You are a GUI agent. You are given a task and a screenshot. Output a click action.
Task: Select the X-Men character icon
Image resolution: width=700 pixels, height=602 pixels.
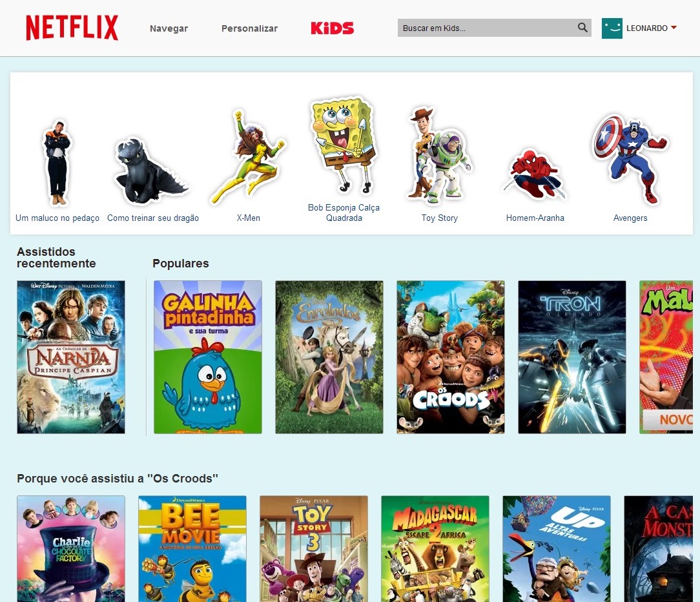click(x=248, y=156)
